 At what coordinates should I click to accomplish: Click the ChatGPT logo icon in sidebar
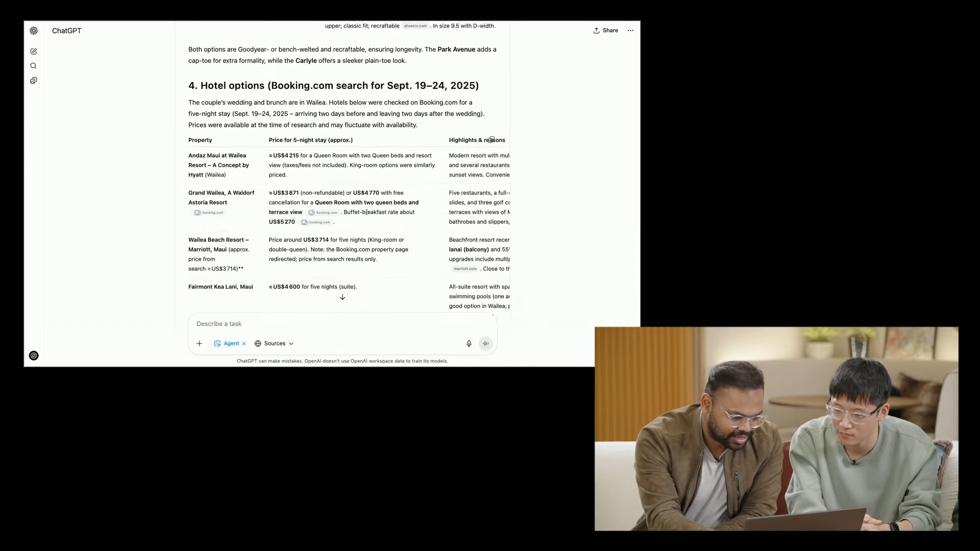point(34,31)
